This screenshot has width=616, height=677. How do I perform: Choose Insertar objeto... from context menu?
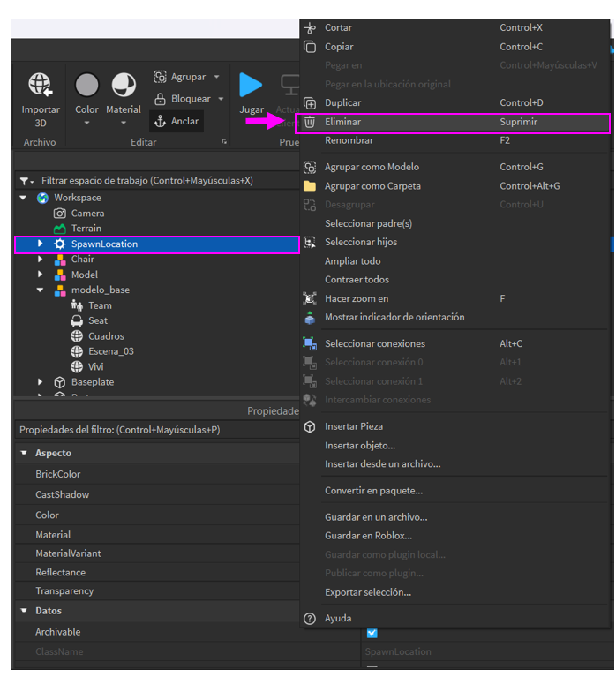454,446
